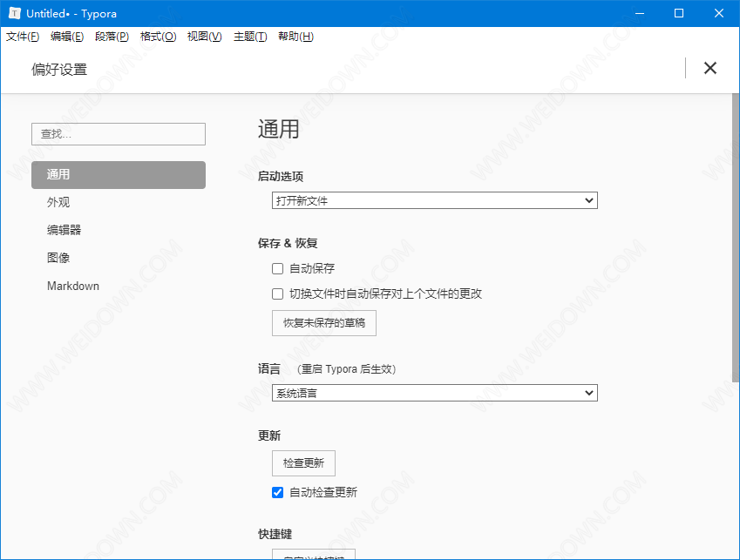Open the 帮助(H) menu
This screenshot has height=560, width=740.
click(295, 37)
